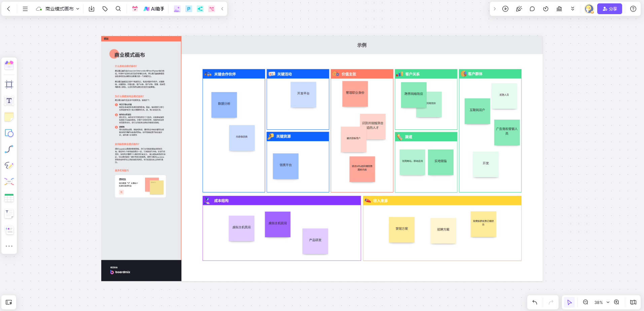
Task: Select the 招聘方案 sticky note
Action: tap(443, 230)
